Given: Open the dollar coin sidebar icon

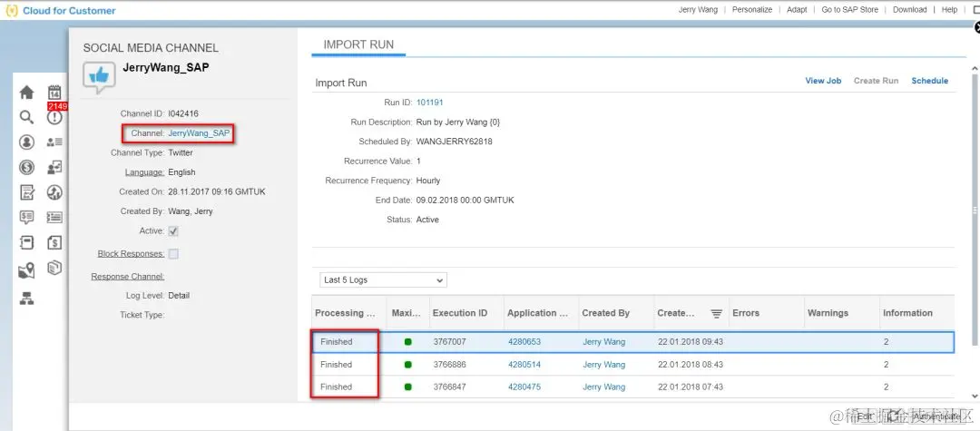Looking at the screenshot, I should coord(26,167).
